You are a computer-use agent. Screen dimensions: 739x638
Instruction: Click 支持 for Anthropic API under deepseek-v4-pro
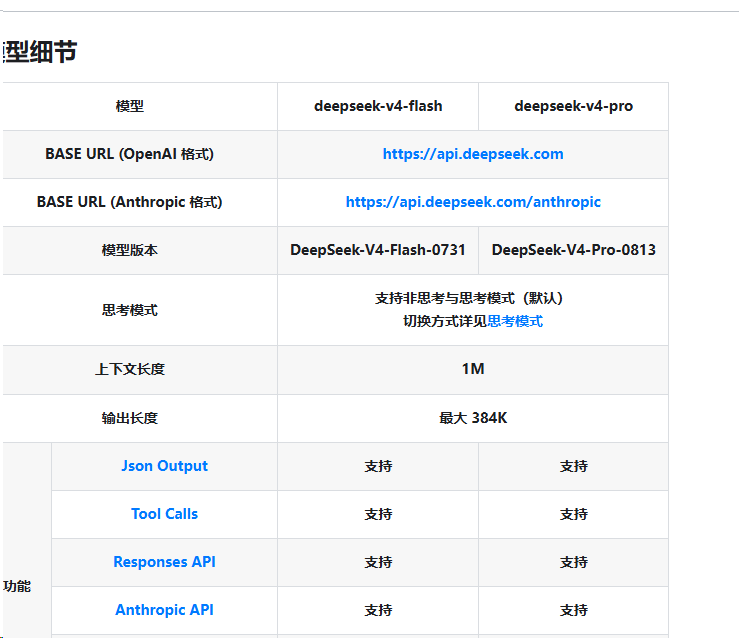(574, 610)
